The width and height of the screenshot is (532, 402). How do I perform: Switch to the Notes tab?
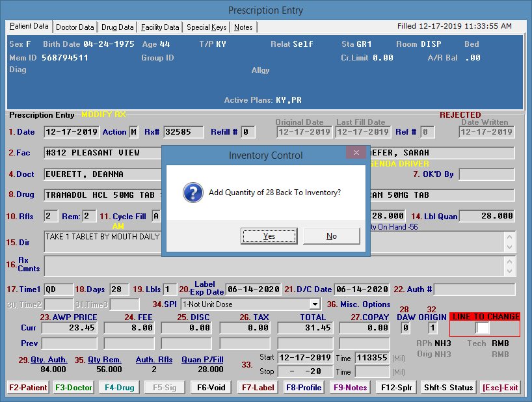click(x=243, y=27)
